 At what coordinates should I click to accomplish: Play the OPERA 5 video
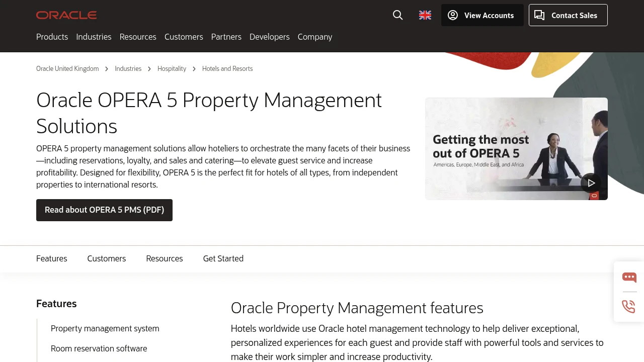[591, 183]
